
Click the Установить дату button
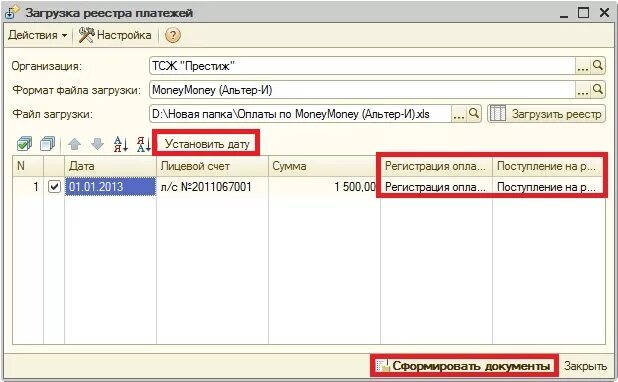point(207,144)
